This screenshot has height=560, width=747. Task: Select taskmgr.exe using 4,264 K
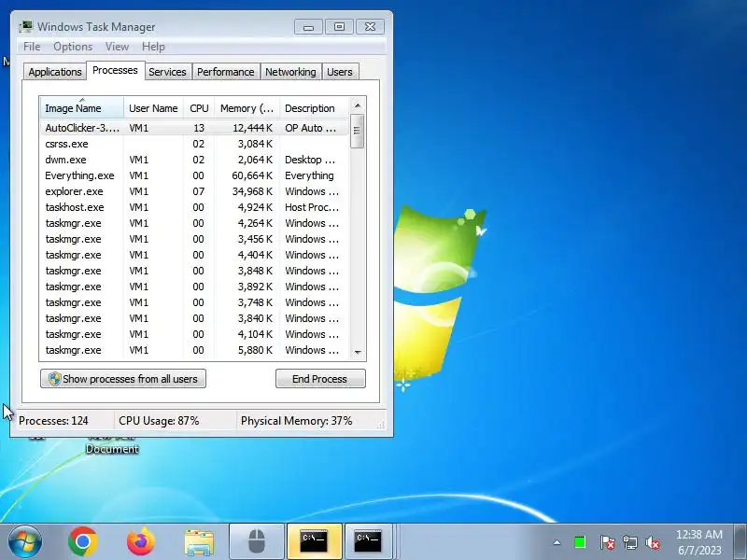(x=195, y=223)
